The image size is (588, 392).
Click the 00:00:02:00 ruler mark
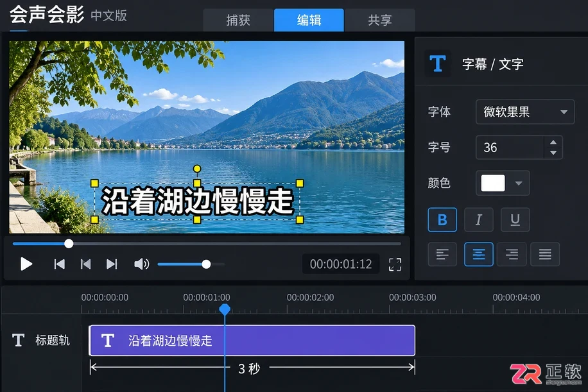310,298
